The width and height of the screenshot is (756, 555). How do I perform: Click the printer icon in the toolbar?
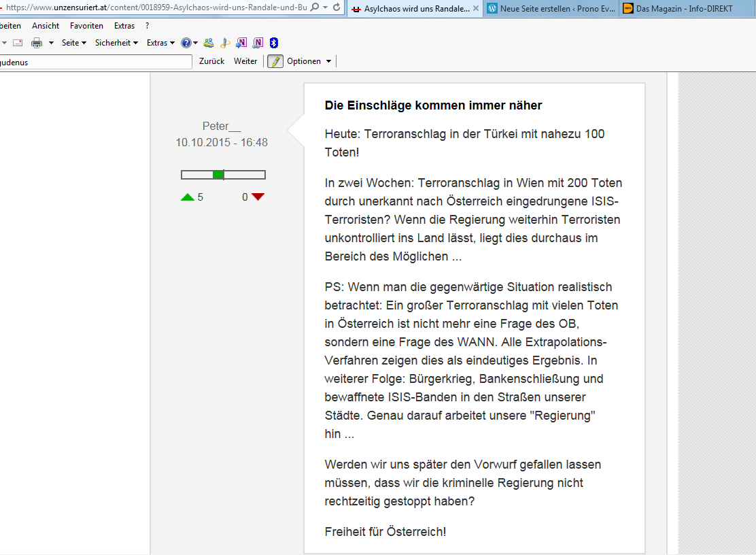click(37, 43)
